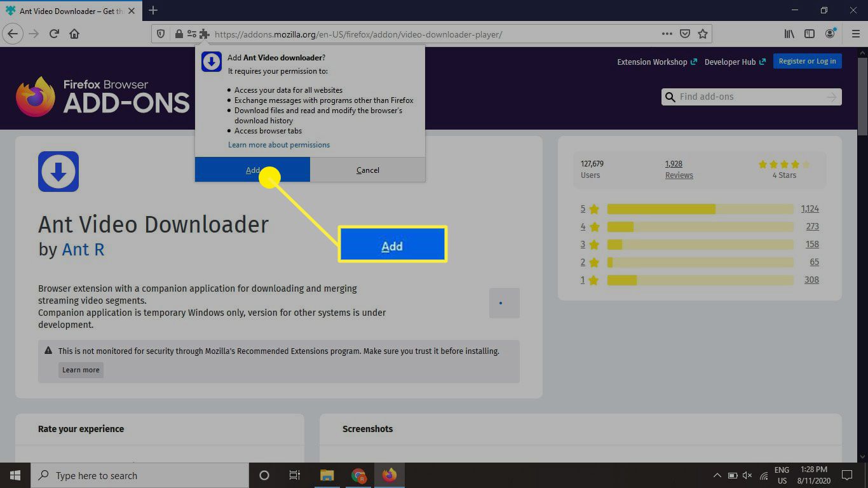The image size is (868, 488).
Task: Go back using the browser back arrow
Action: coord(13,34)
